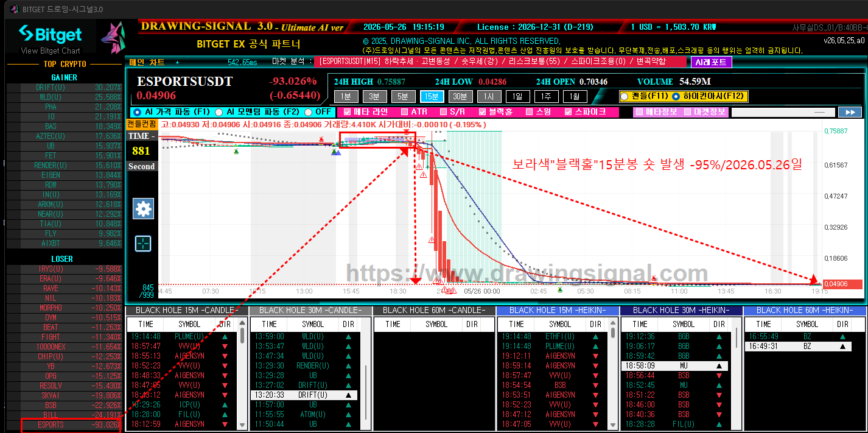The image size is (868, 433).
Task: Switch to 1월 timeframe
Action: (575, 96)
